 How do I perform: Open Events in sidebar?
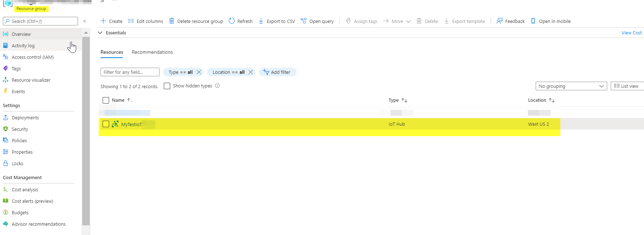[40, 91]
